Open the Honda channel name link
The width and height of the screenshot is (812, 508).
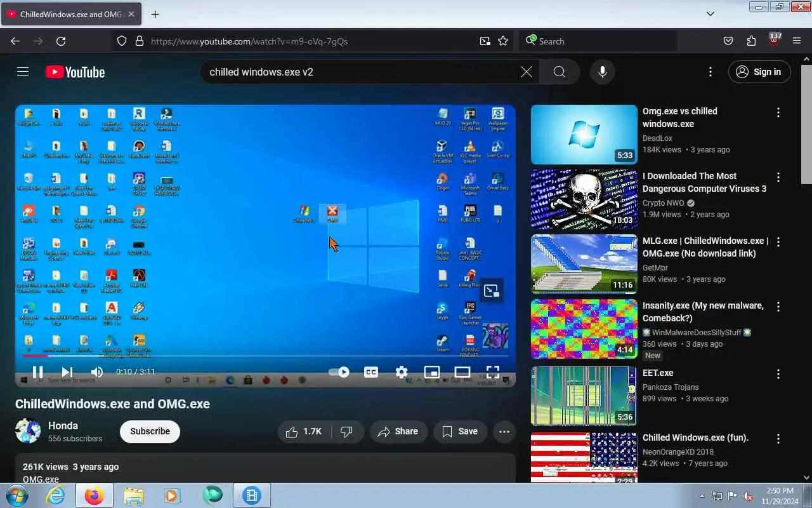(x=63, y=425)
